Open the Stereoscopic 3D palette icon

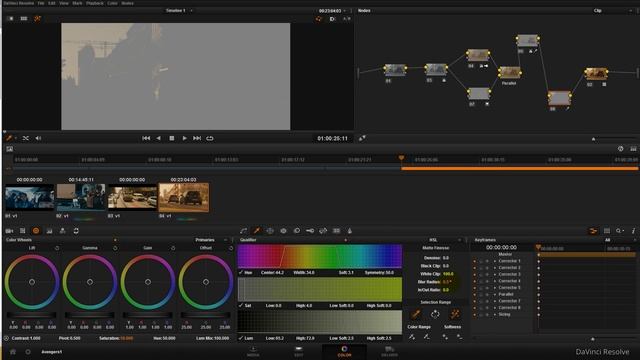pyautogui.click(x=336, y=231)
